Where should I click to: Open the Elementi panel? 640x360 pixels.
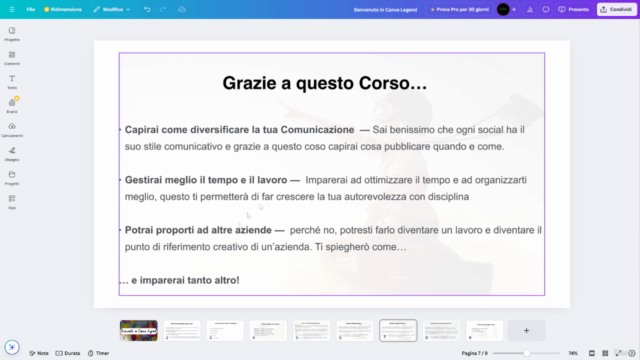[x=12, y=58]
